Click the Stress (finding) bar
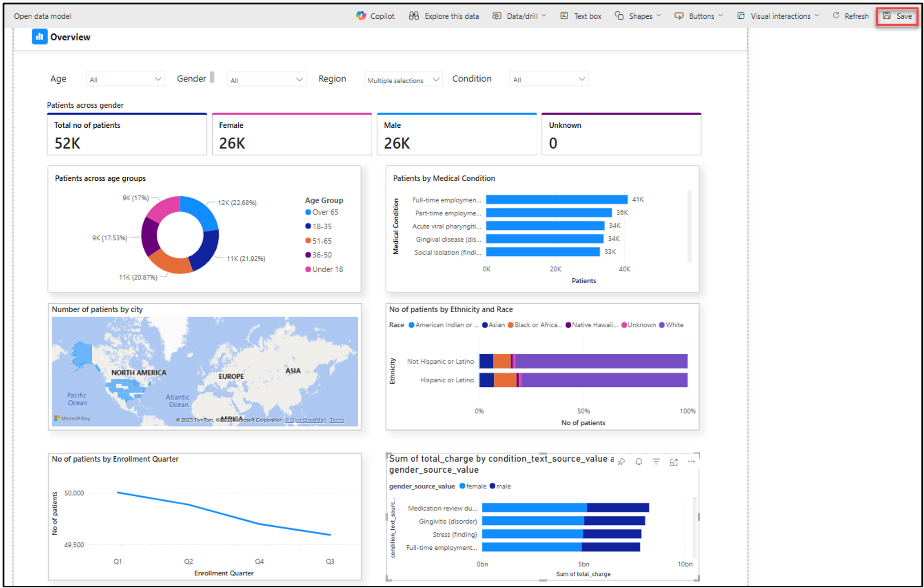 [x=562, y=534]
